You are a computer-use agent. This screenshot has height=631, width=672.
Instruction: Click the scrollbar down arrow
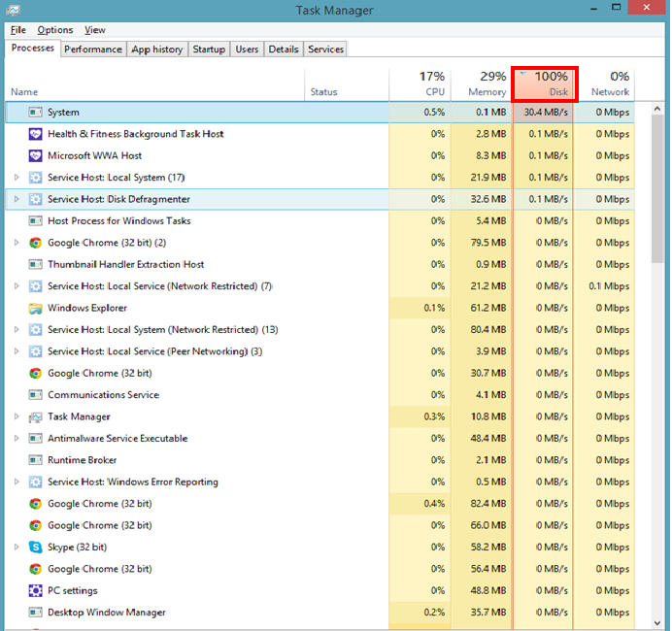point(657,623)
